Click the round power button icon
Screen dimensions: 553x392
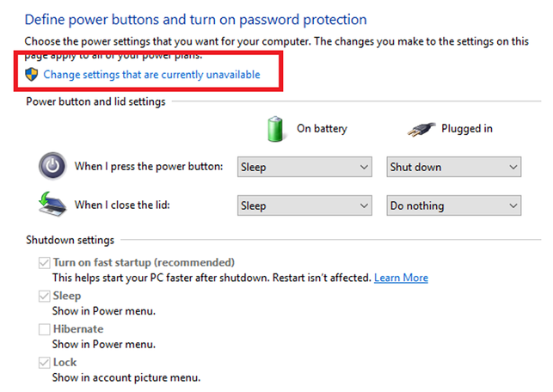[52, 166]
